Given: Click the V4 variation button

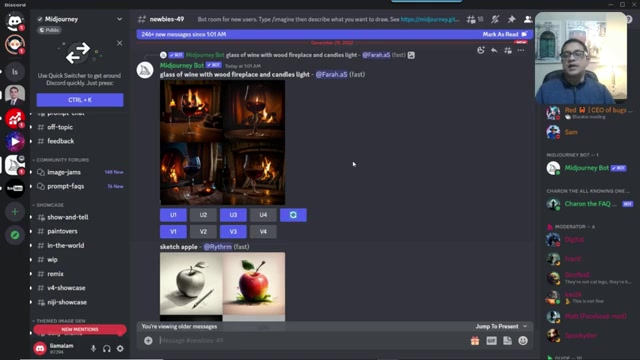Looking at the screenshot, I should [x=263, y=232].
